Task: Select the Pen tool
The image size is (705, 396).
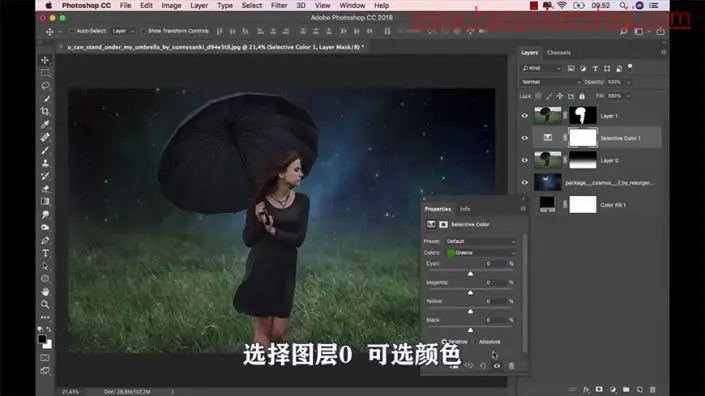Action: click(45, 240)
